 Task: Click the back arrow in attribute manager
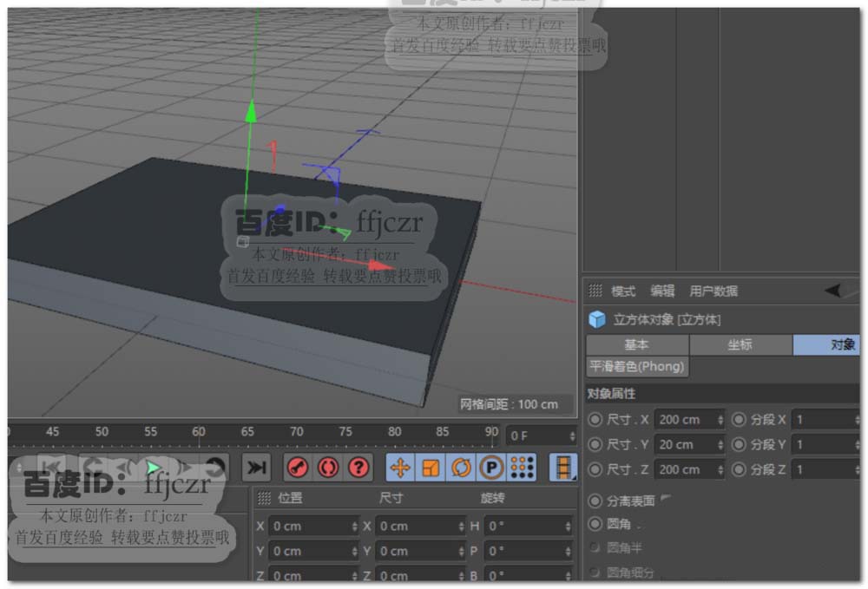click(x=833, y=291)
